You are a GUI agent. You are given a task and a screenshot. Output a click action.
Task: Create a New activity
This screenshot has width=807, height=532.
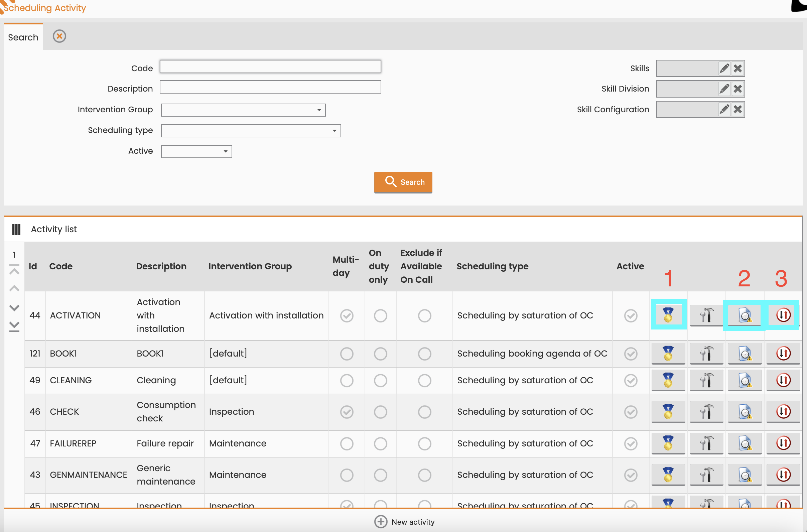coord(404,522)
